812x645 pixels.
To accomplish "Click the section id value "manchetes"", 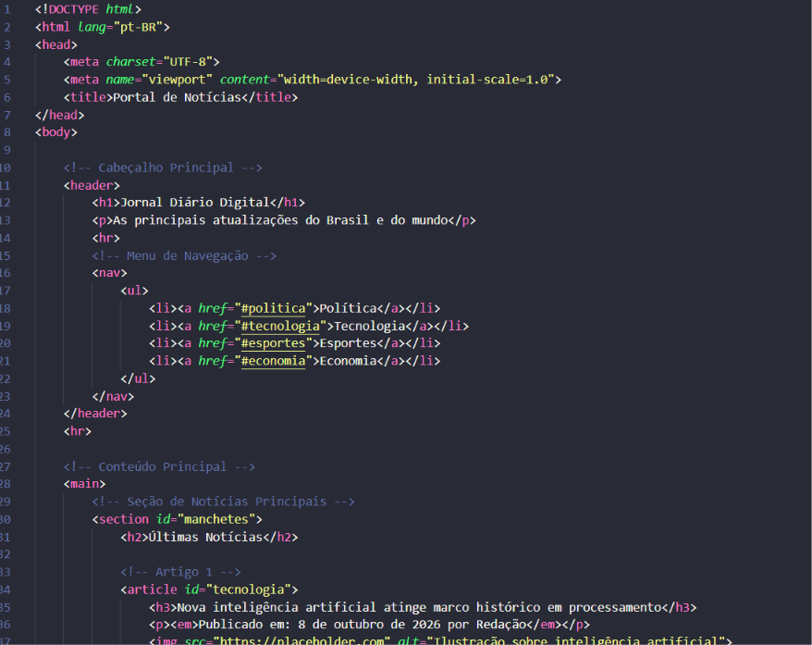I will pyautogui.click(x=216, y=519).
